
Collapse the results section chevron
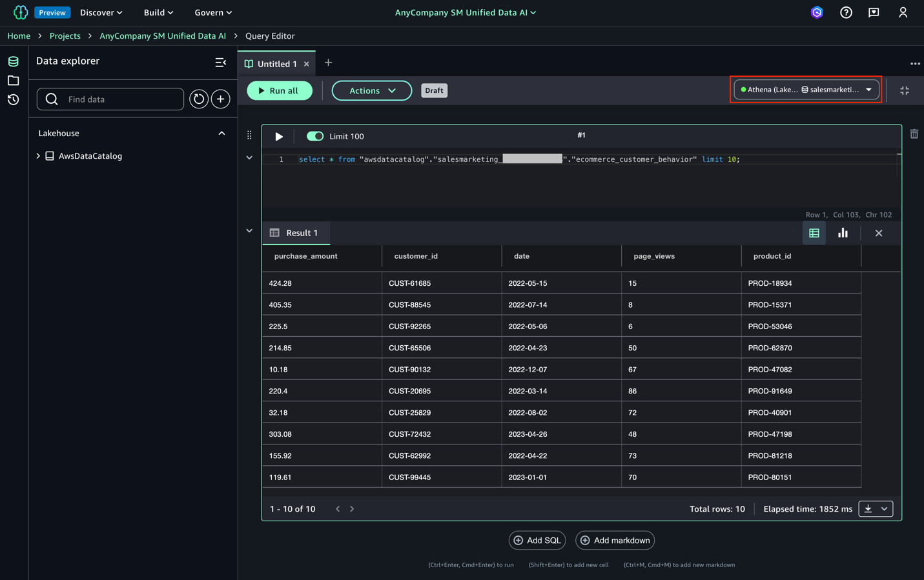point(249,230)
